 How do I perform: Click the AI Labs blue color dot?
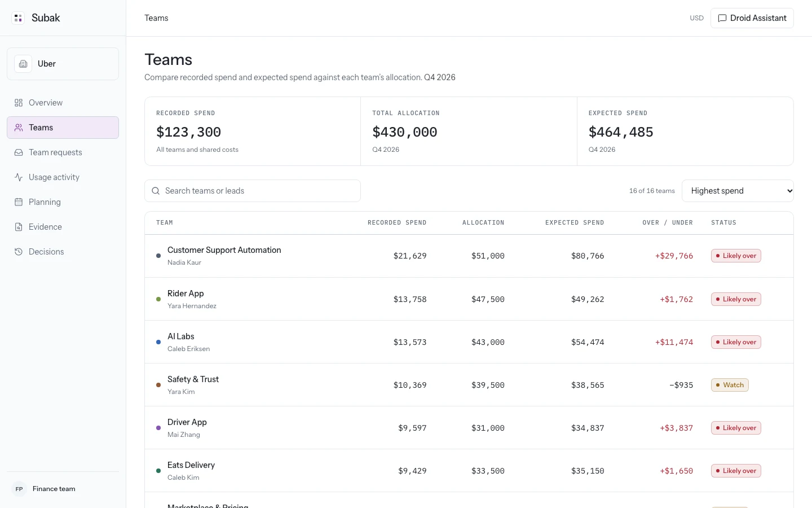click(158, 342)
